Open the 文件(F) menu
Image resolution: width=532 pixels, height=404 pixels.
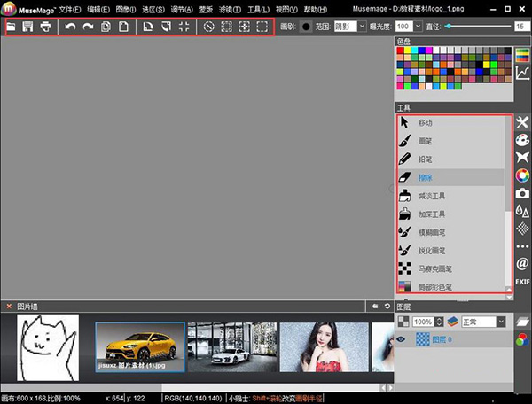click(70, 8)
